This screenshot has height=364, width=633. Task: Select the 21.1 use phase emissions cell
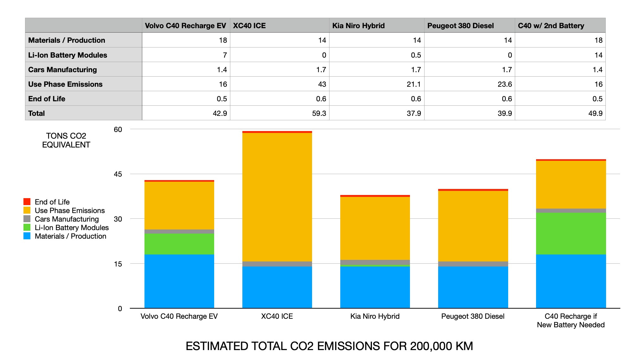pos(377,84)
